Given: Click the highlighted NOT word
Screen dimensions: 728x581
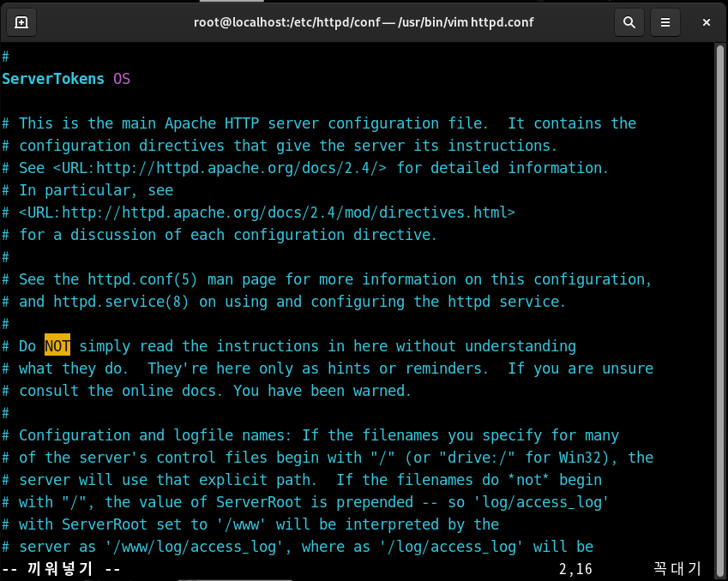Looking at the screenshot, I should (57, 346).
